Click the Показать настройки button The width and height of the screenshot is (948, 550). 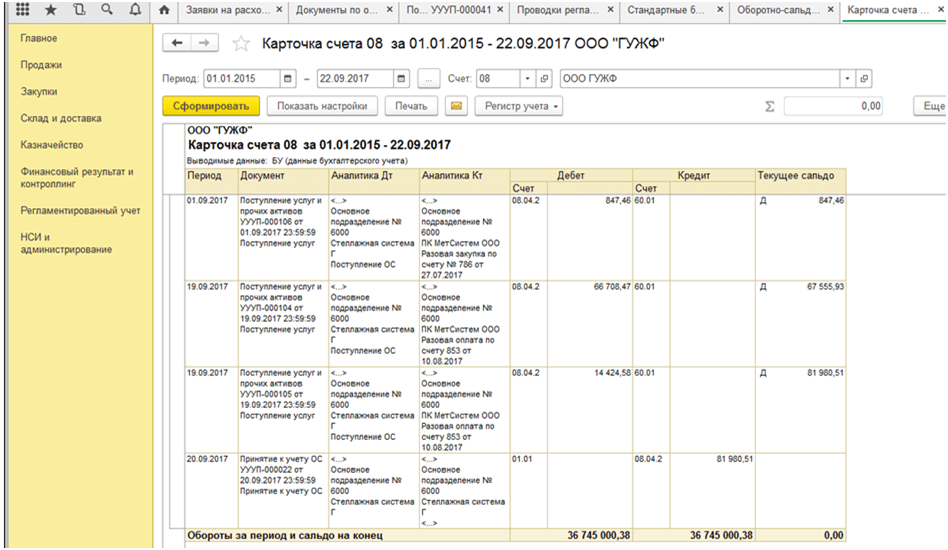click(322, 106)
